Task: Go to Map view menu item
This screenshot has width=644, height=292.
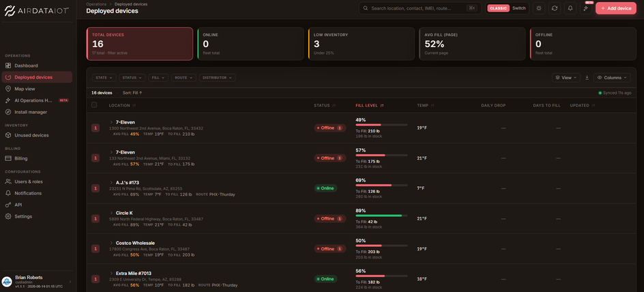Action: click(37, 89)
